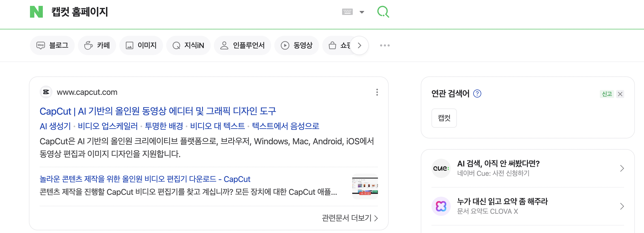Click the 신고 report button
This screenshot has height=233, width=644.
[607, 94]
